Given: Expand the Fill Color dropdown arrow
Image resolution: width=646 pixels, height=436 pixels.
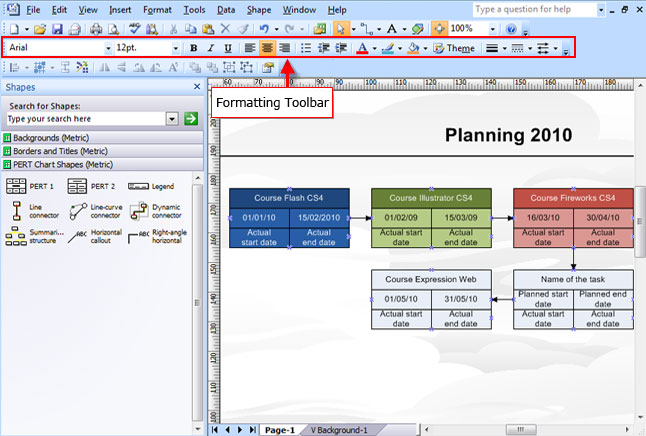Looking at the screenshot, I should (x=425, y=49).
